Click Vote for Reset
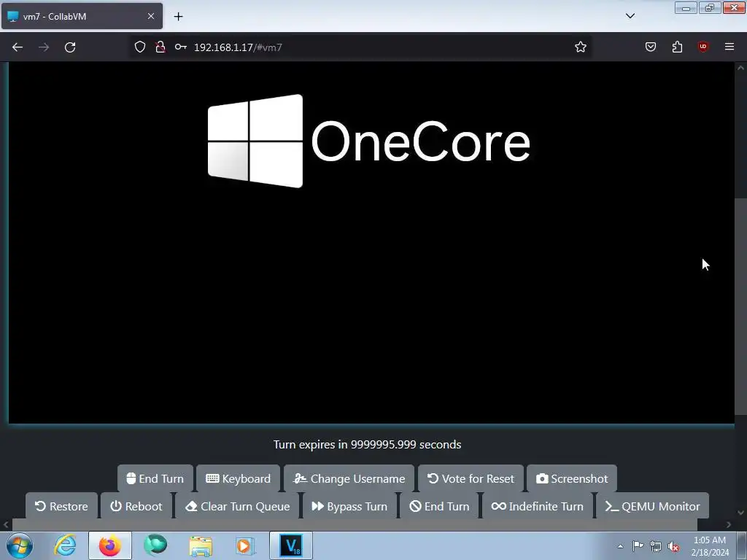Screen dimensions: 747x560 click(471, 478)
